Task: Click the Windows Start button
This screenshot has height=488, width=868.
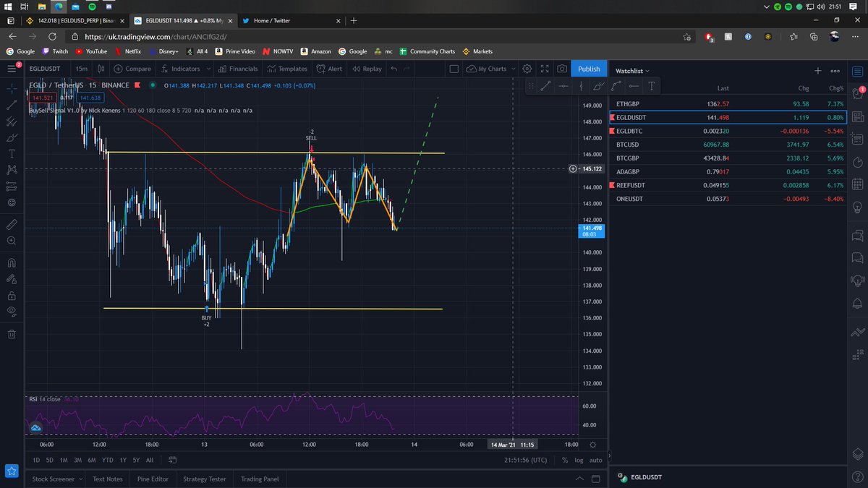Action: tap(9, 5)
